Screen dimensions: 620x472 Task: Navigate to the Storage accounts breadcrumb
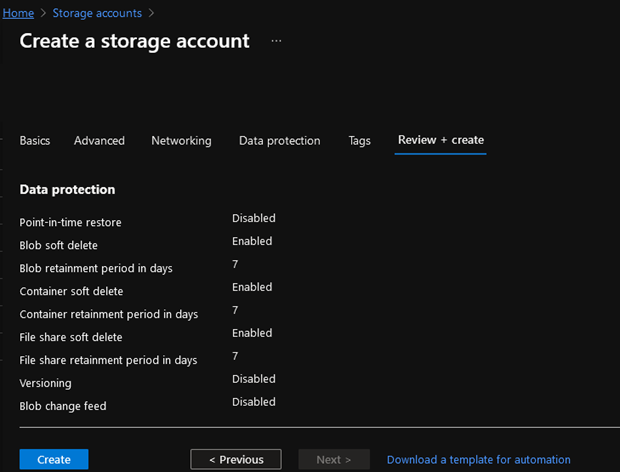point(96,13)
